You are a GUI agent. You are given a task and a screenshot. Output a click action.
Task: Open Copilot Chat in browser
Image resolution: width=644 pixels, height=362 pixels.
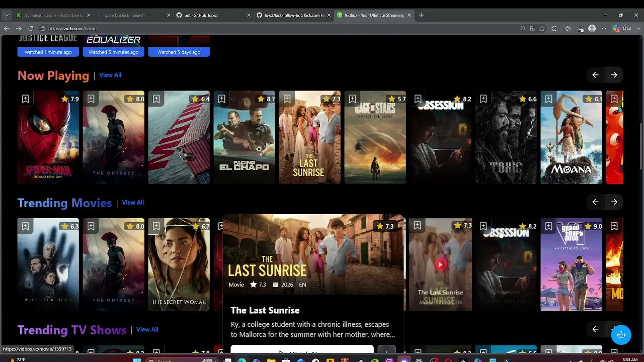click(x=622, y=29)
